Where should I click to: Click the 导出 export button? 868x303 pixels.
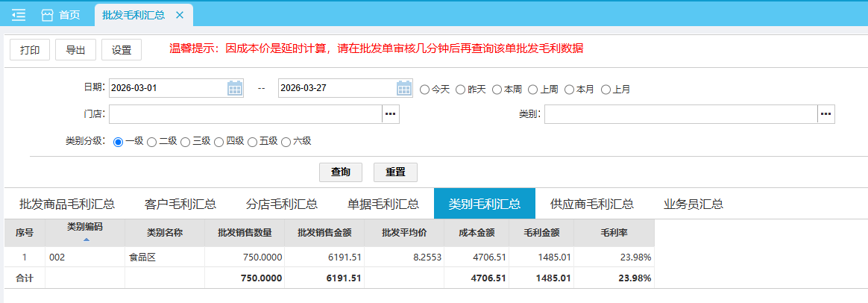tap(75, 50)
